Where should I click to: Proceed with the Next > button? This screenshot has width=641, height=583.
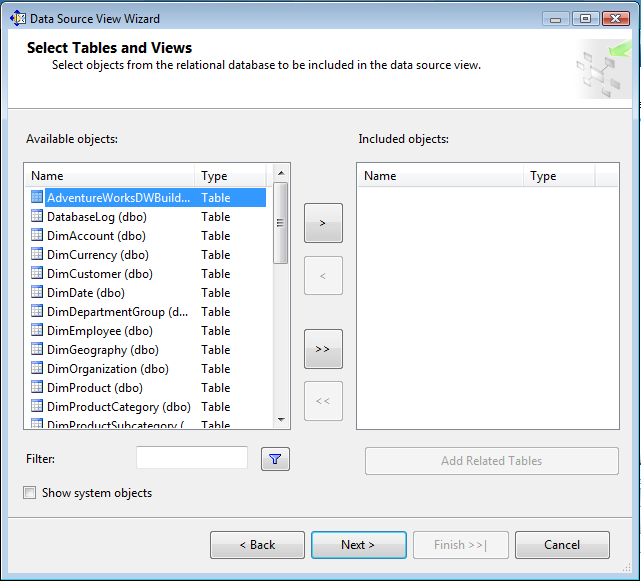(359, 545)
